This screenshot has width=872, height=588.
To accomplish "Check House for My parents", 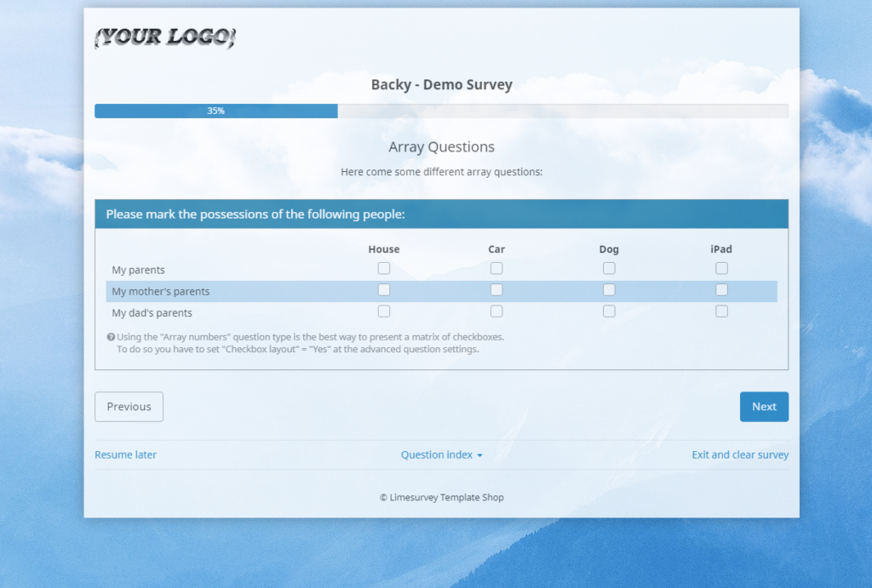I will [x=383, y=268].
